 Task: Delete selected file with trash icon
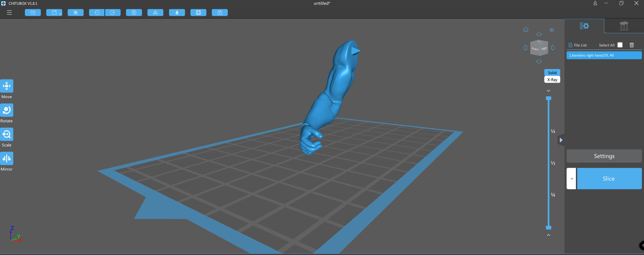point(631,45)
